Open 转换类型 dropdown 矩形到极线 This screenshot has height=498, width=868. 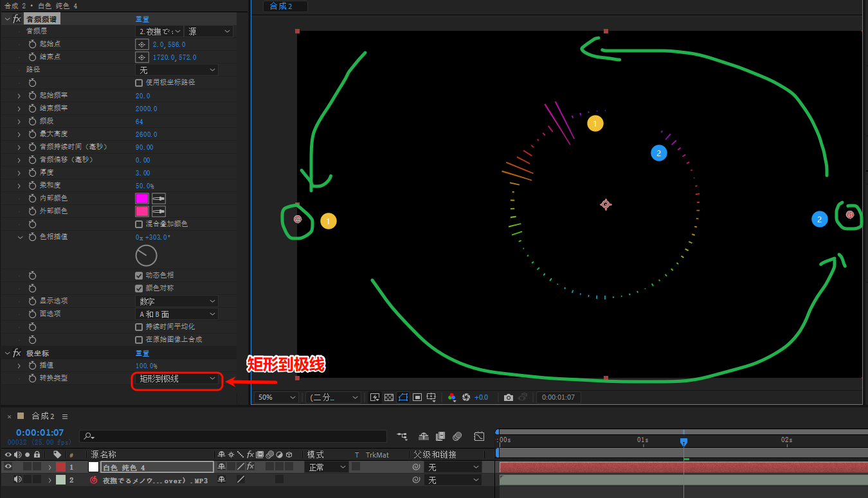tap(177, 379)
